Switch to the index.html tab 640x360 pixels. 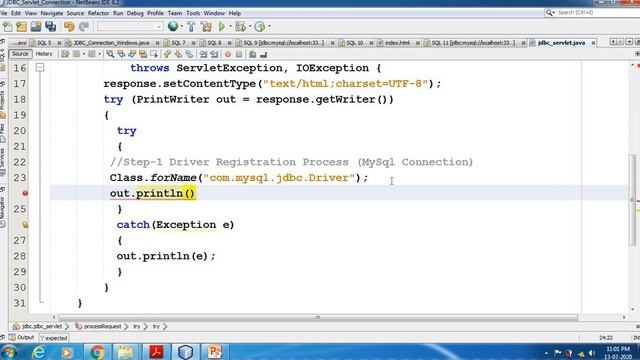click(397, 42)
